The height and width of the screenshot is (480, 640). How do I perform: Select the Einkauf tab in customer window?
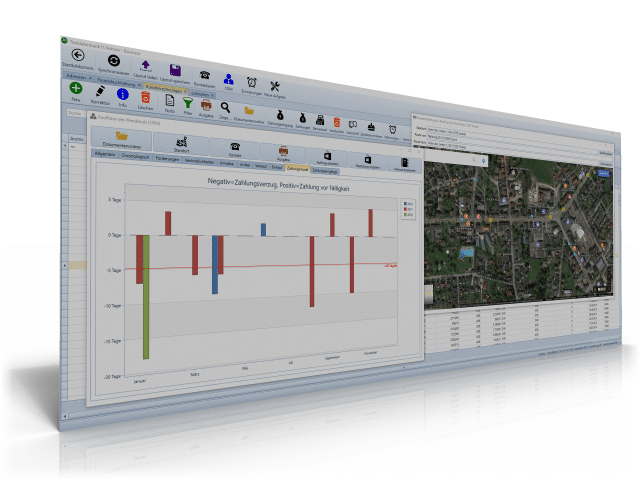pyautogui.click(x=277, y=167)
